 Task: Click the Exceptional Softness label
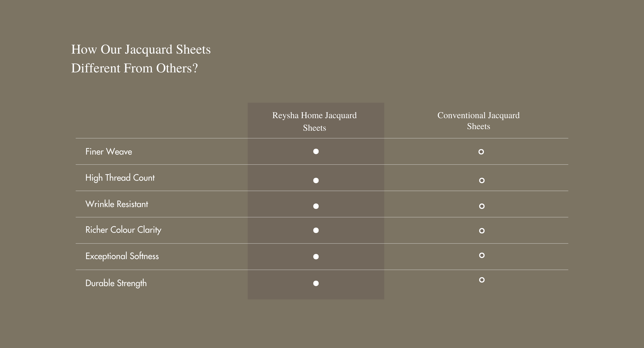point(122,256)
